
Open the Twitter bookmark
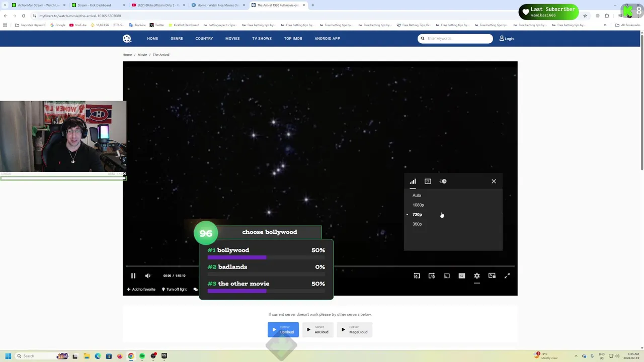point(157,25)
